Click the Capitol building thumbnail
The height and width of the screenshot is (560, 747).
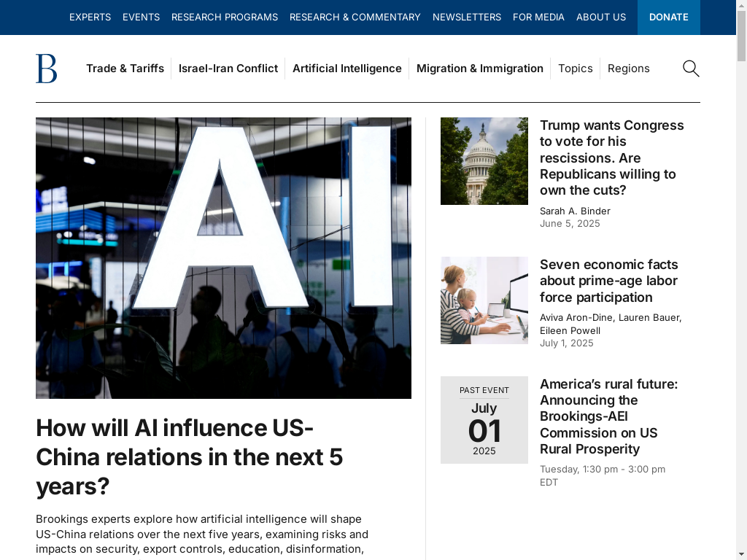[484, 161]
